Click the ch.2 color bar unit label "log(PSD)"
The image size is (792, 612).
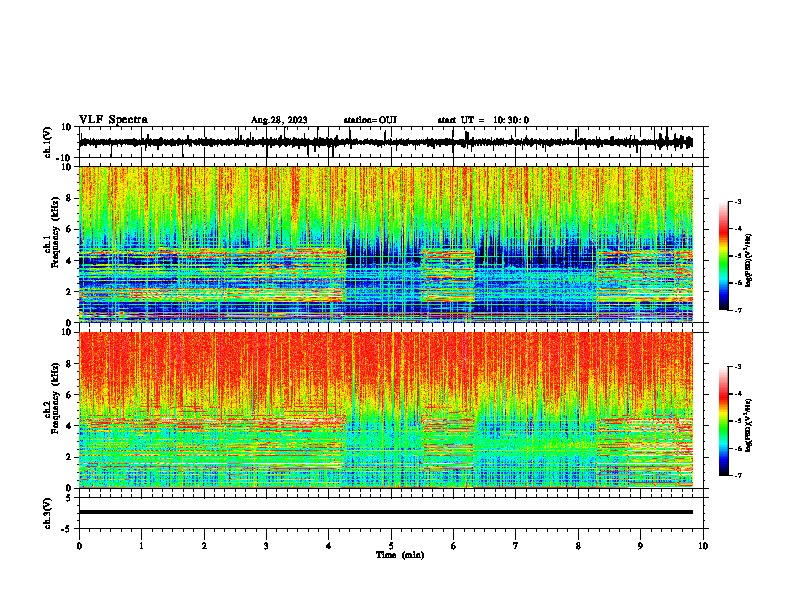[x=748, y=426]
